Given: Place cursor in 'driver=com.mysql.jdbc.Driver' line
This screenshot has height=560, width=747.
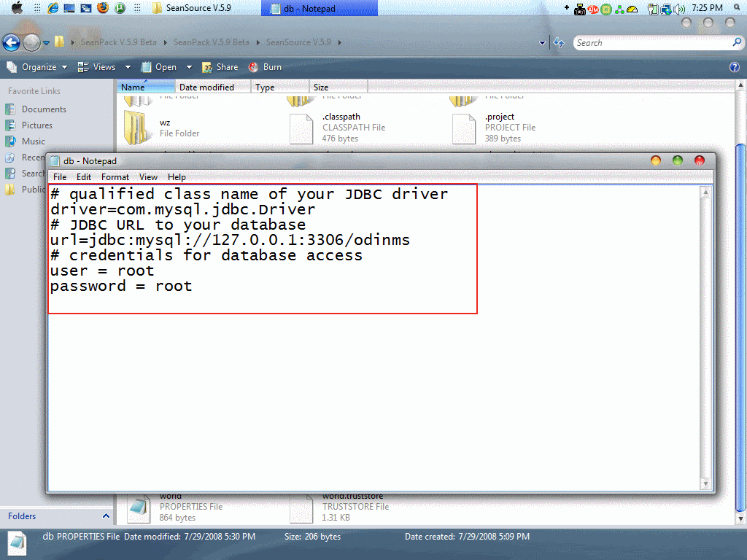Looking at the screenshot, I should (x=182, y=209).
